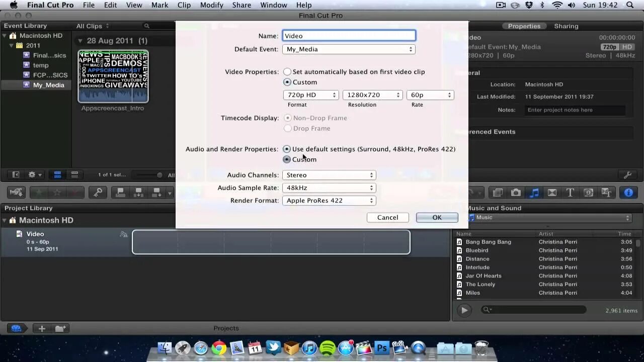Open the Render Format dropdown
This screenshot has width=644, height=362.
(x=329, y=201)
